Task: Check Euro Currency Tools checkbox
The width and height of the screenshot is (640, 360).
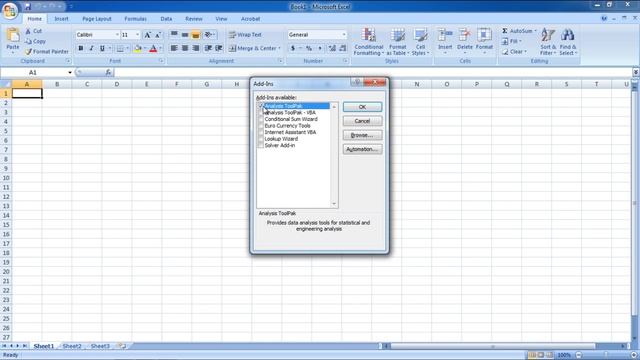Action: [260, 126]
